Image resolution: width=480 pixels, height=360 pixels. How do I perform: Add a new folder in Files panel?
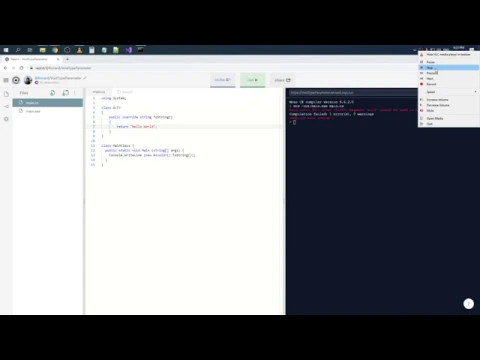click(x=66, y=93)
